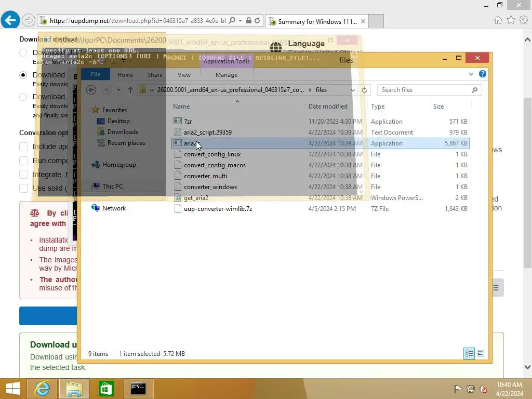This screenshot has height=399, width=532.
Task: Select convert_config_macos file
Action: coord(215,165)
